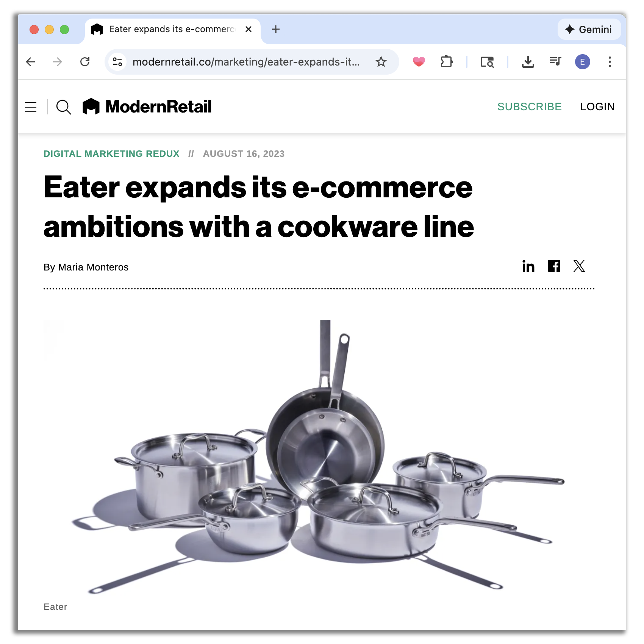Open the hamburger navigation menu
Screen dimensions: 644x644
(x=31, y=107)
